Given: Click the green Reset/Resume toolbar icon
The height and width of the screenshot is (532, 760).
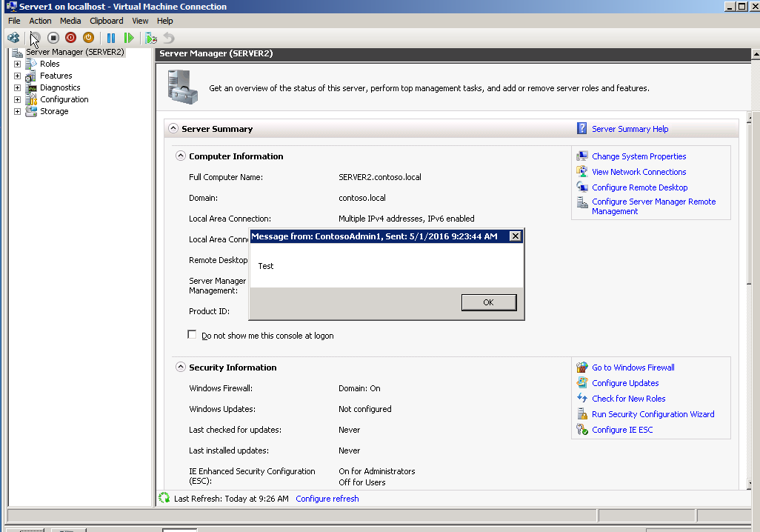Looking at the screenshot, I should pos(128,38).
